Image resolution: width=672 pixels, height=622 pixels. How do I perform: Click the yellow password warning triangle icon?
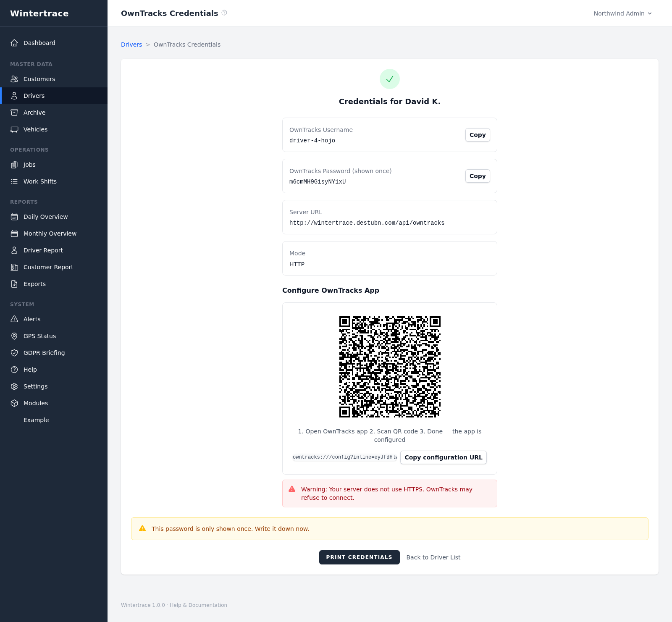click(142, 528)
